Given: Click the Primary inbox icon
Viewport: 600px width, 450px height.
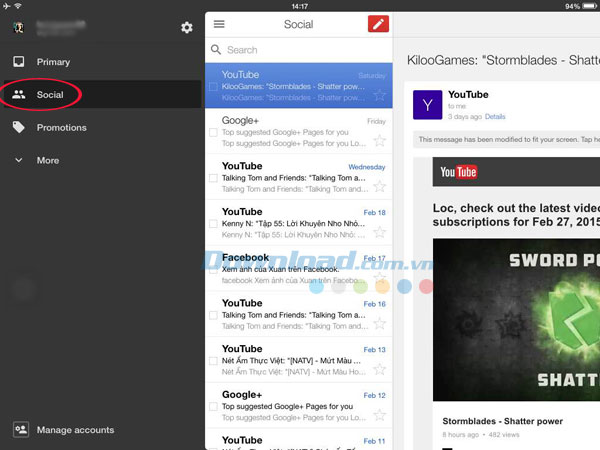Looking at the screenshot, I should click(18, 62).
